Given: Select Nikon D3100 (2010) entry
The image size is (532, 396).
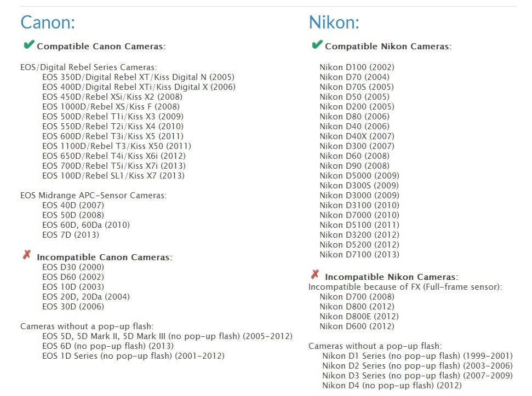Looking at the screenshot, I should coord(359,205).
